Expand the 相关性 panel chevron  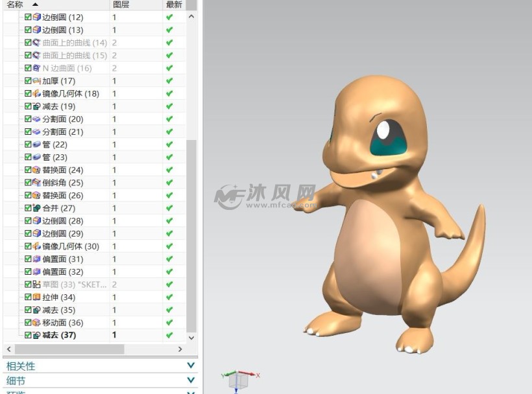[191, 365]
